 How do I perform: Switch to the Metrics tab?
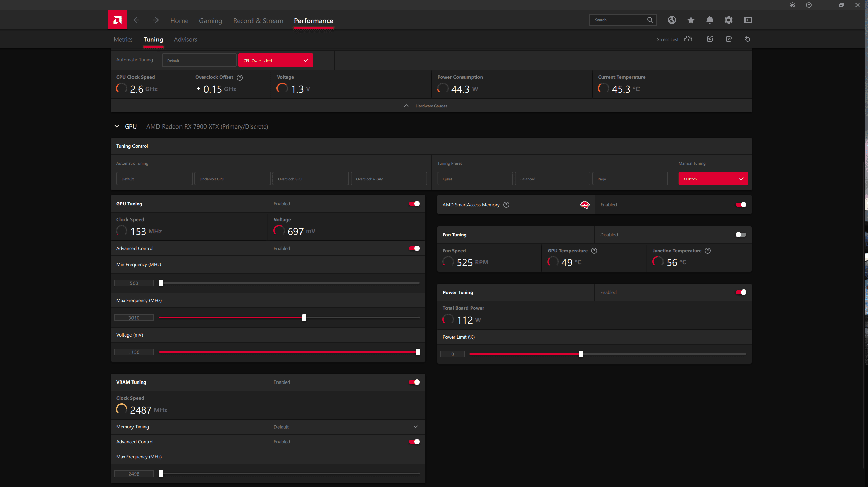point(123,39)
